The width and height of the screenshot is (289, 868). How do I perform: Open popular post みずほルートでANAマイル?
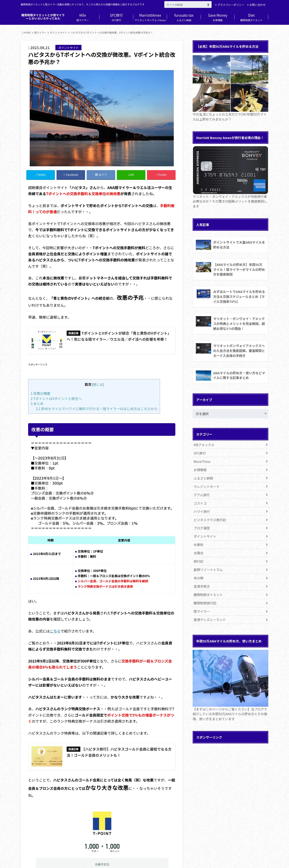point(230,297)
